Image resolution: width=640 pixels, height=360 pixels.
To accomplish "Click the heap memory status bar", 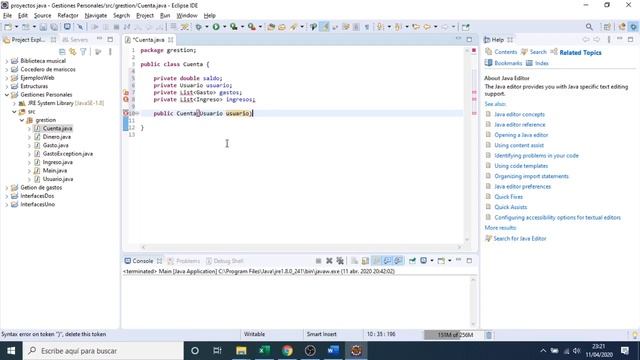I will click(453, 335).
